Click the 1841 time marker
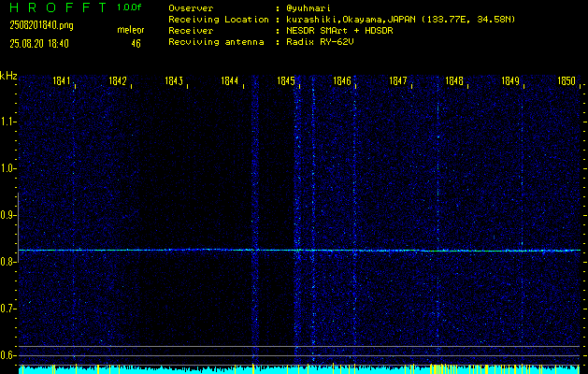The image size is (588, 374). 62,80
